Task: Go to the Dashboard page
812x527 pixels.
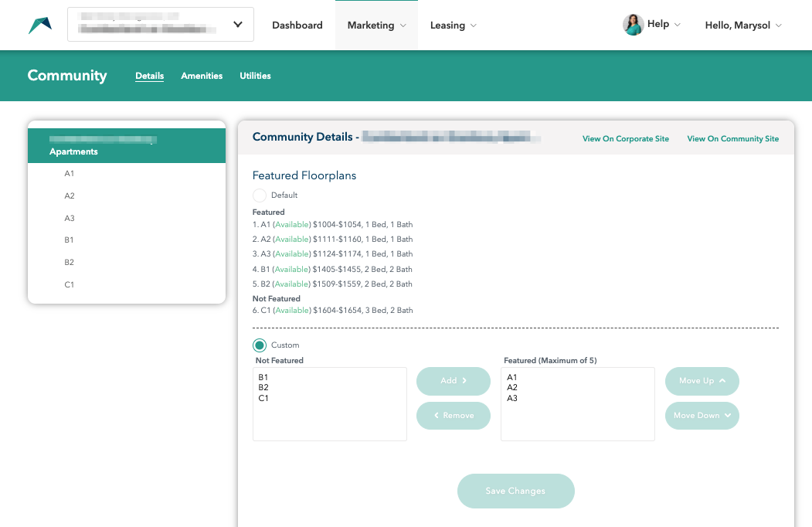Action: click(x=297, y=25)
